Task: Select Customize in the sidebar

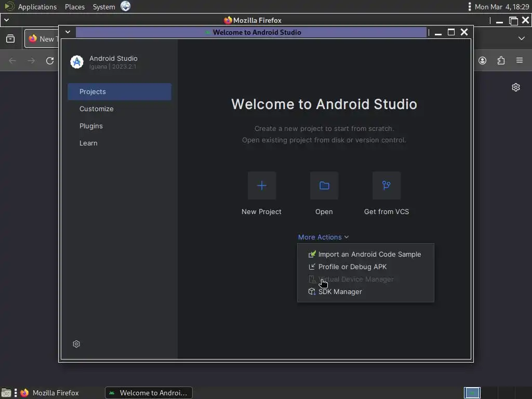Action: [119, 109]
